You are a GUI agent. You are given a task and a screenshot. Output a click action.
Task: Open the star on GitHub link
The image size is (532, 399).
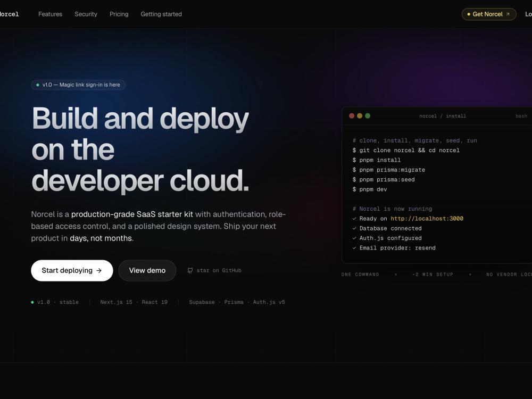214,270
